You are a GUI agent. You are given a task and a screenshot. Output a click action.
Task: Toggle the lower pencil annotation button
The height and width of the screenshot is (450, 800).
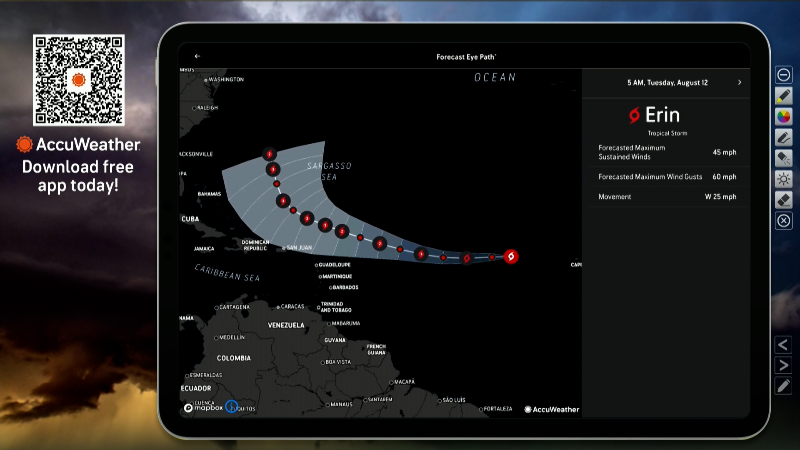(783, 386)
